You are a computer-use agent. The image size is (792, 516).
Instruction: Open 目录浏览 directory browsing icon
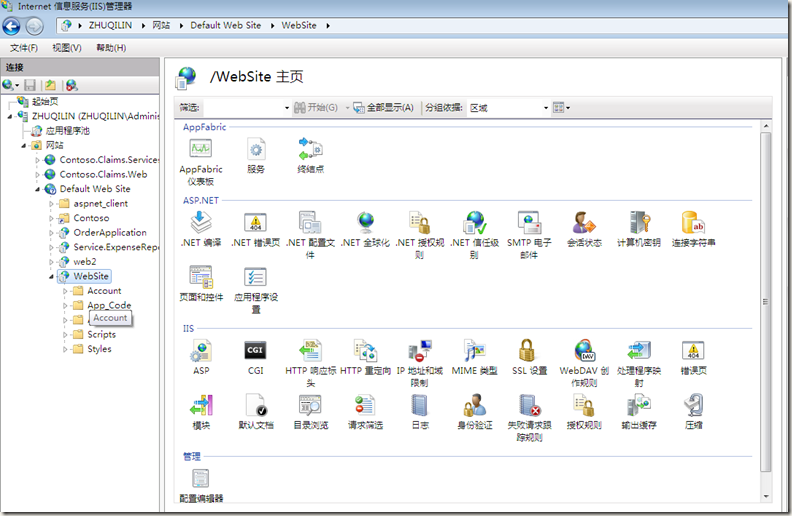(x=310, y=412)
